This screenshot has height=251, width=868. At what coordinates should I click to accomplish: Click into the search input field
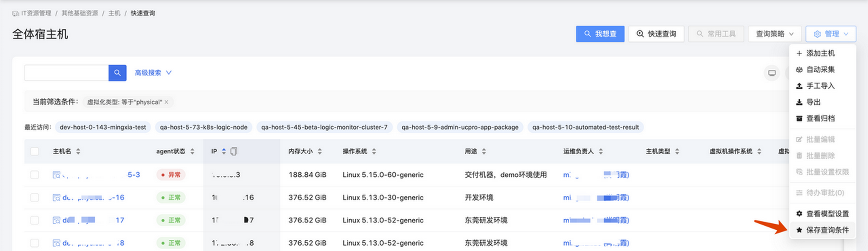click(66, 73)
